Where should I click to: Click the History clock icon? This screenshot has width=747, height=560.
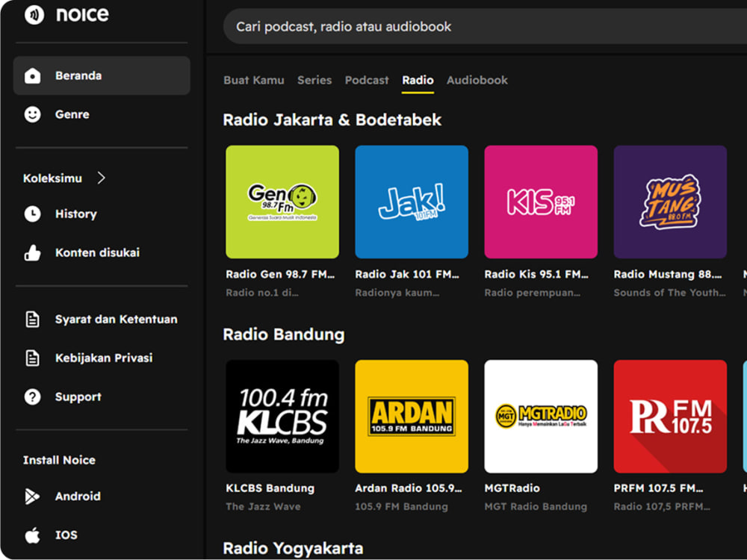[32, 214]
